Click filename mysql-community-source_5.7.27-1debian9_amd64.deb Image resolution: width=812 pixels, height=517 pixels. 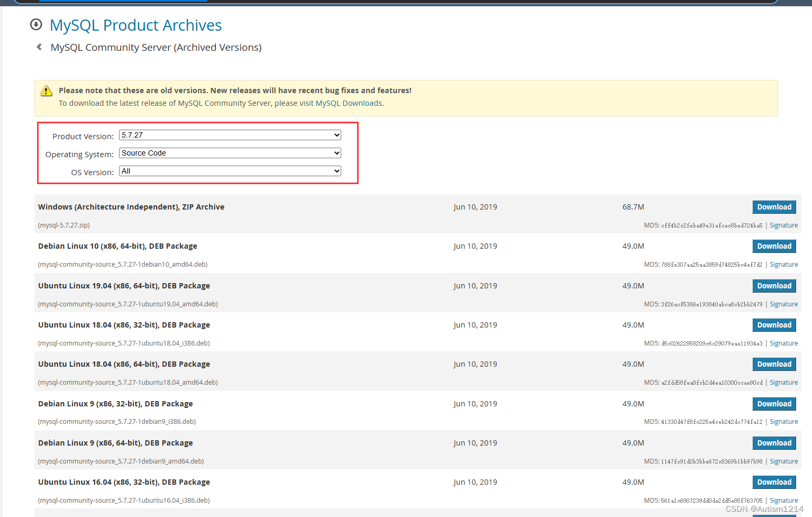(121, 461)
